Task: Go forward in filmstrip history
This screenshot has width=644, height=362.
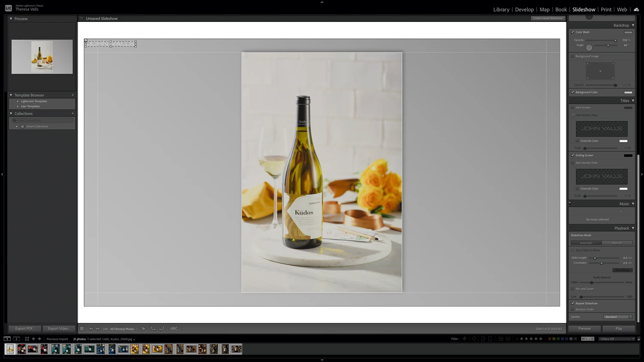Action: [39, 339]
